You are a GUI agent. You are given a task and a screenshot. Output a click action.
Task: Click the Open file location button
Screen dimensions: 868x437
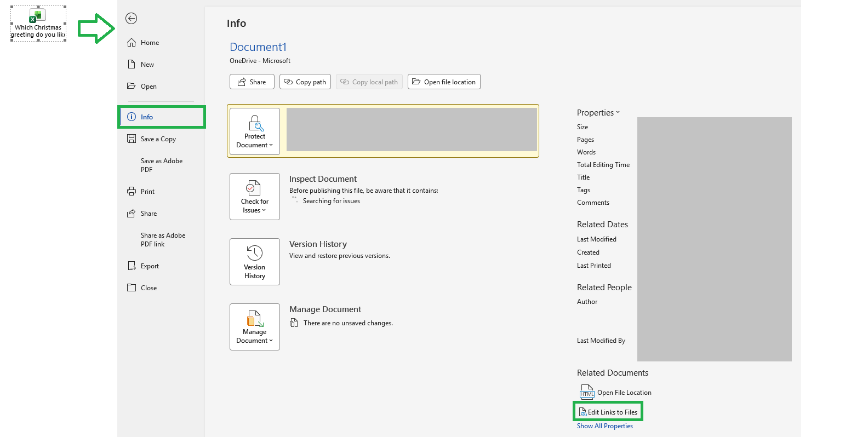click(x=444, y=82)
